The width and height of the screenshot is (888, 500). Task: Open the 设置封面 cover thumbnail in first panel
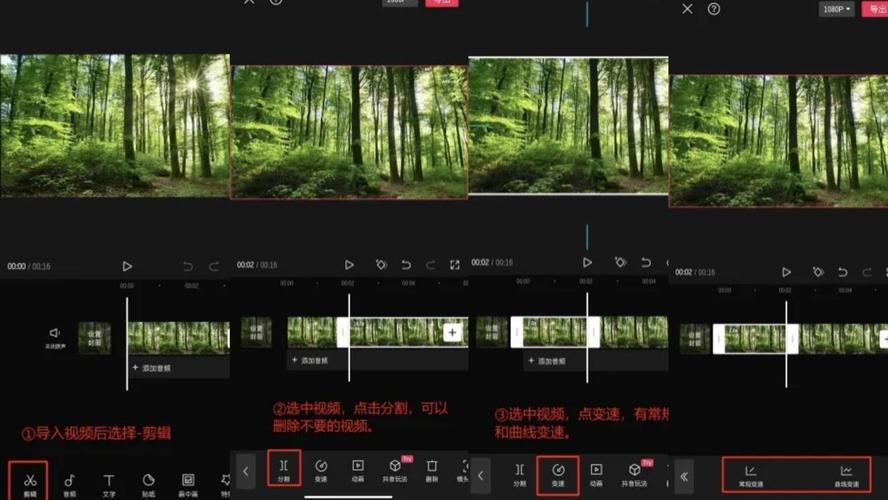click(x=95, y=338)
